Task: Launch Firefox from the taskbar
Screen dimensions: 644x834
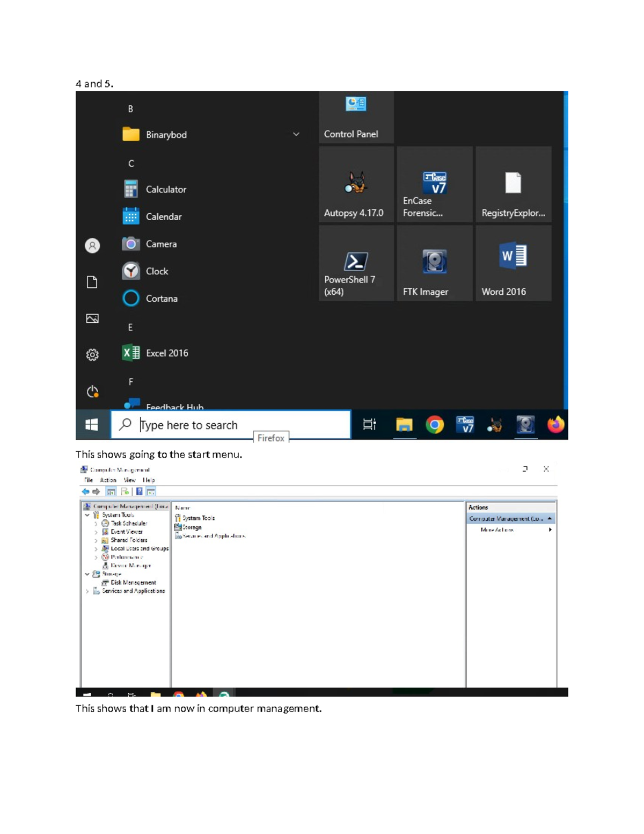Action: [556, 424]
